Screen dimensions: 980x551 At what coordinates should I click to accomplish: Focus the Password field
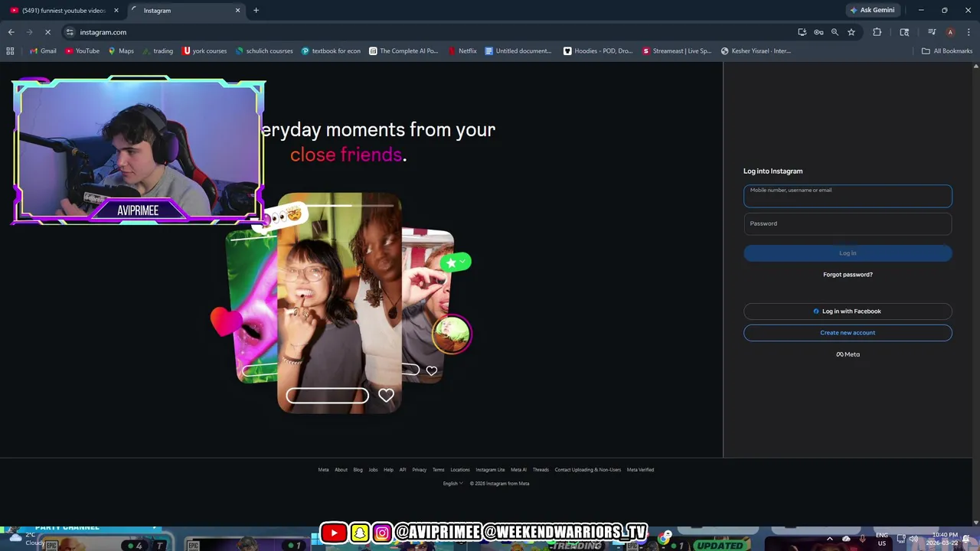[848, 223]
